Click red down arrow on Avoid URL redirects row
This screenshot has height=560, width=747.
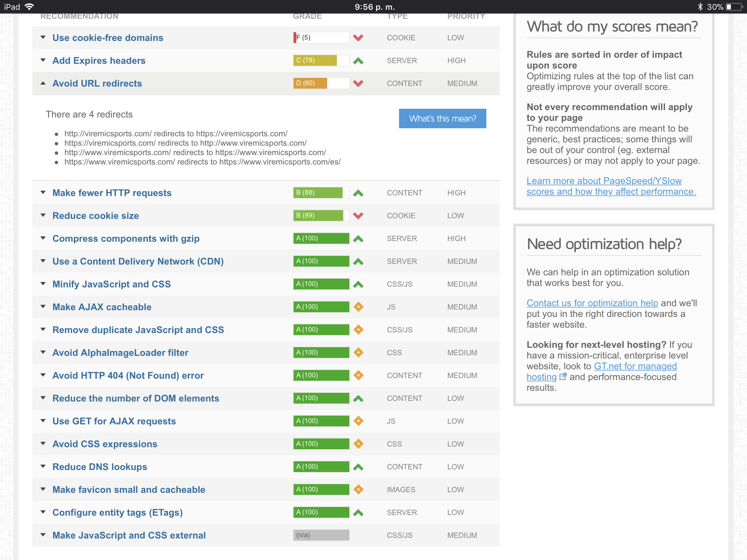(358, 83)
